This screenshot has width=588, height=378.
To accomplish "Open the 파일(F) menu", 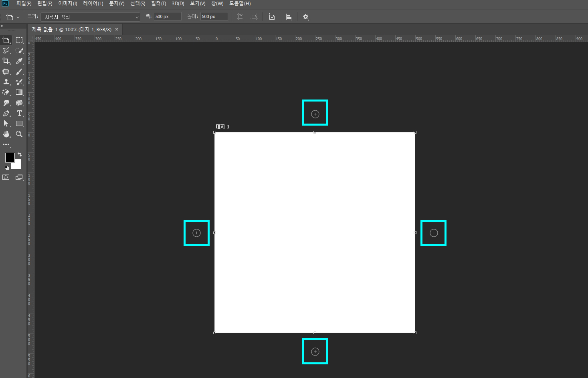I will [x=24, y=4].
